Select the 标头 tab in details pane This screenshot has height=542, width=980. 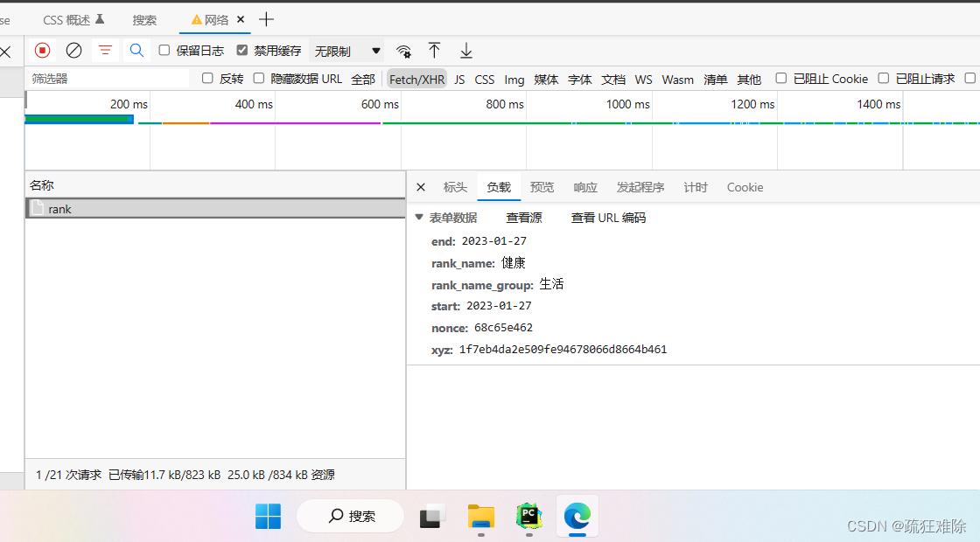[x=455, y=187]
